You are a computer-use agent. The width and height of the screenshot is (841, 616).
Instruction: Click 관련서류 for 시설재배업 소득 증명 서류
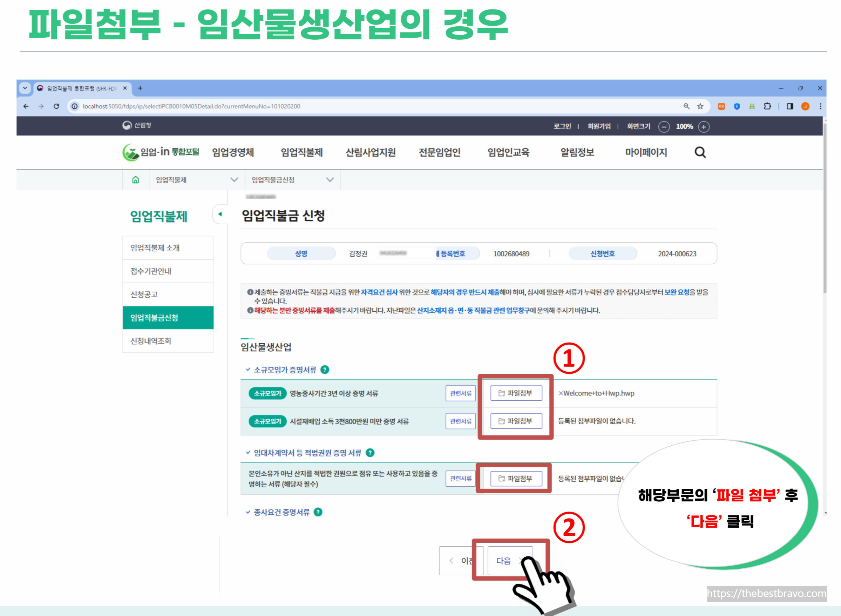coord(460,421)
